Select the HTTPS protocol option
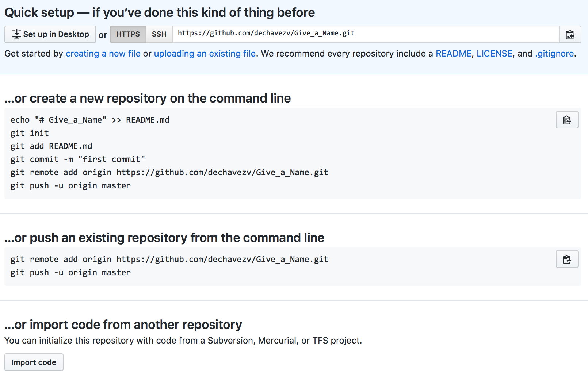The image size is (588, 376). coord(128,34)
